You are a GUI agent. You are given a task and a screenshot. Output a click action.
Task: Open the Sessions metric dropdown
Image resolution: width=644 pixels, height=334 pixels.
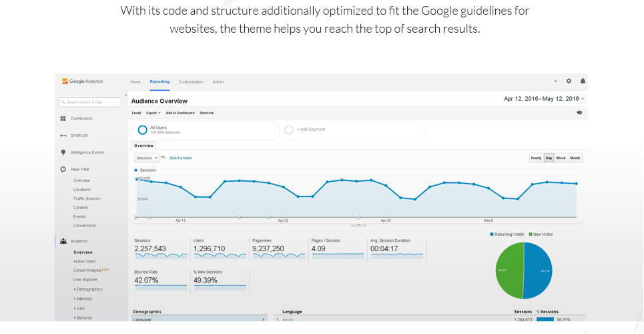coord(147,158)
